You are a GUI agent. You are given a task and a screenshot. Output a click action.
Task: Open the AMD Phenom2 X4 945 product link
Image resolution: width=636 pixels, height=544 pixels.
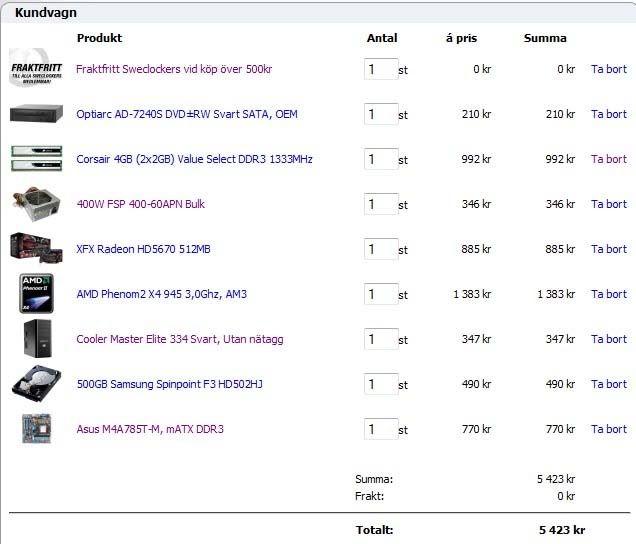pos(161,294)
